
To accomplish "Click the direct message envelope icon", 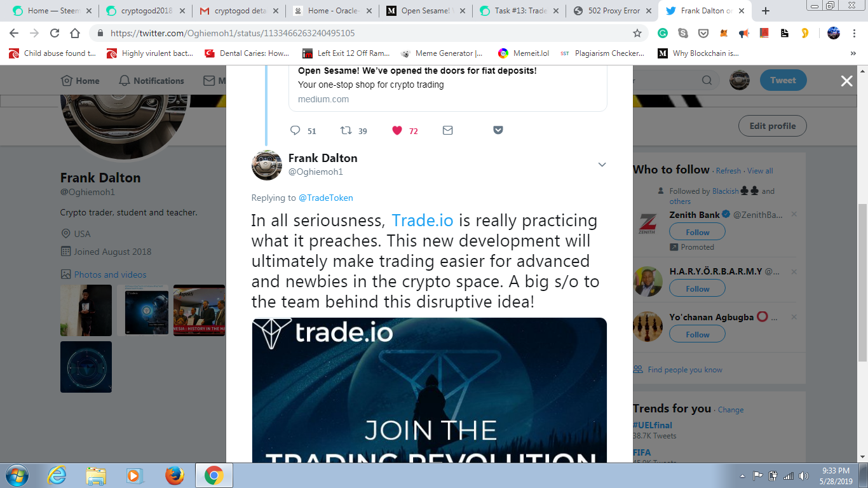I will (448, 130).
